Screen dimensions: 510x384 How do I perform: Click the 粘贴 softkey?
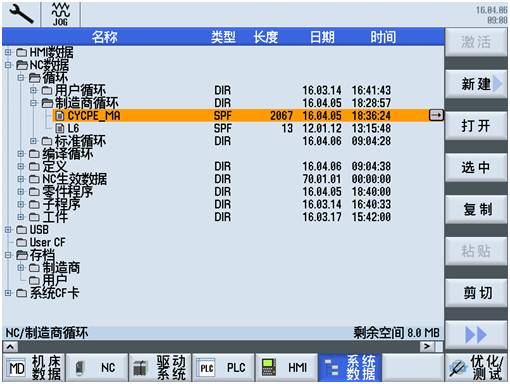click(476, 251)
